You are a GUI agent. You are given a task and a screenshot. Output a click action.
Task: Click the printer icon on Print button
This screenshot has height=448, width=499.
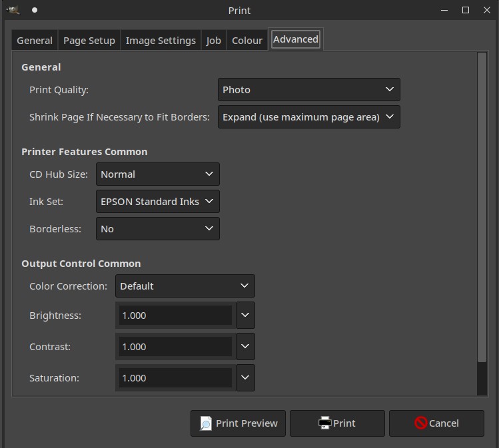coord(324,423)
